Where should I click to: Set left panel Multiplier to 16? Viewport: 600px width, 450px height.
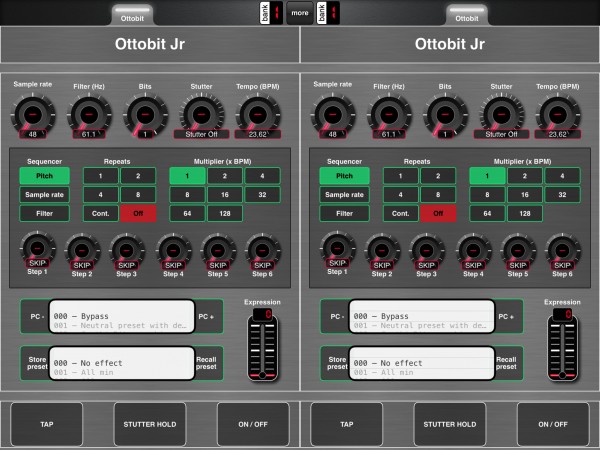[x=225, y=195]
